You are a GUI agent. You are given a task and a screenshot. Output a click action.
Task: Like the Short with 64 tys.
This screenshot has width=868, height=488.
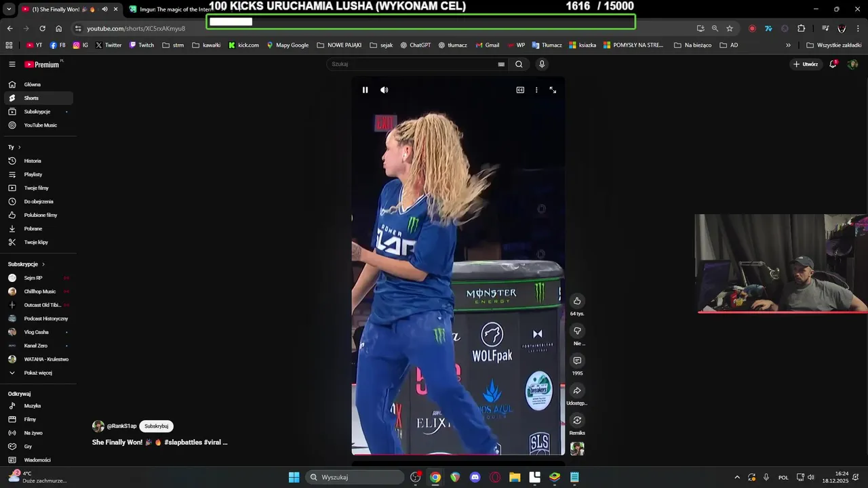tap(577, 301)
